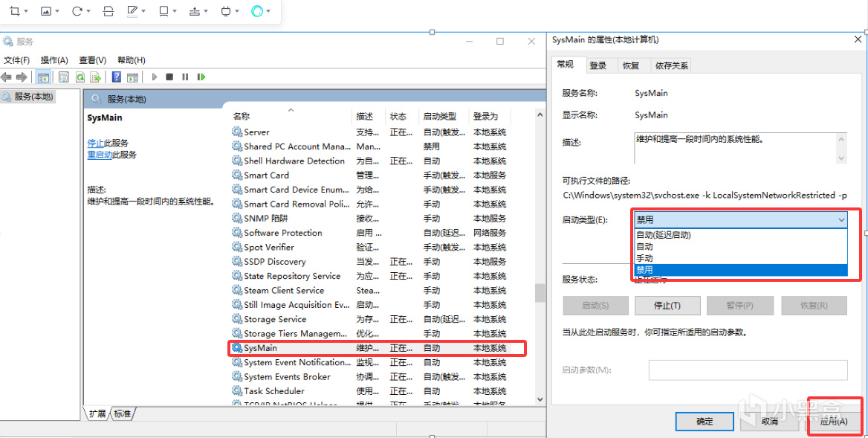This screenshot has width=868, height=438.
Task: Expand the rotate tool dropdown arrow
Action: click(x=88, y=11)
